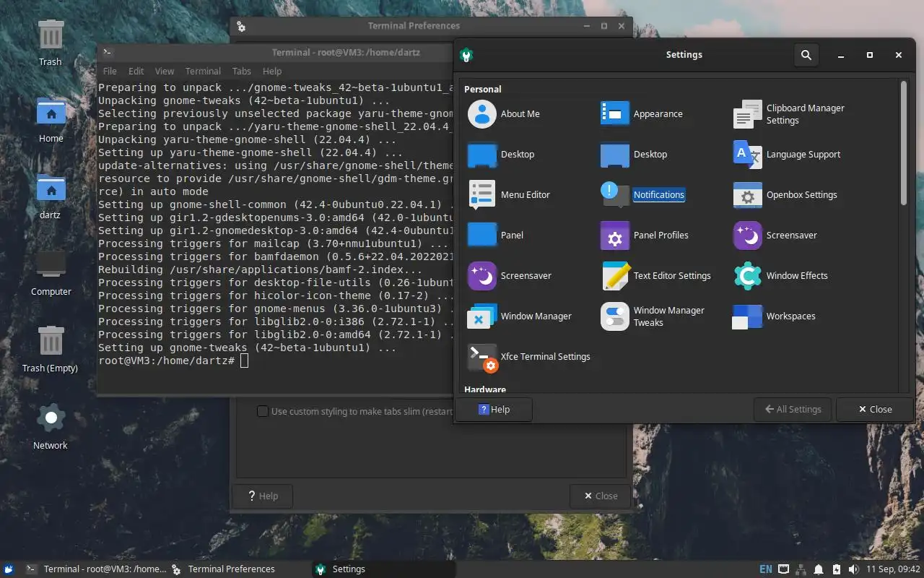This screenshot has width=924, height=578.
Task: Click the search icon in Settings header
Action: tap(806, 55)
